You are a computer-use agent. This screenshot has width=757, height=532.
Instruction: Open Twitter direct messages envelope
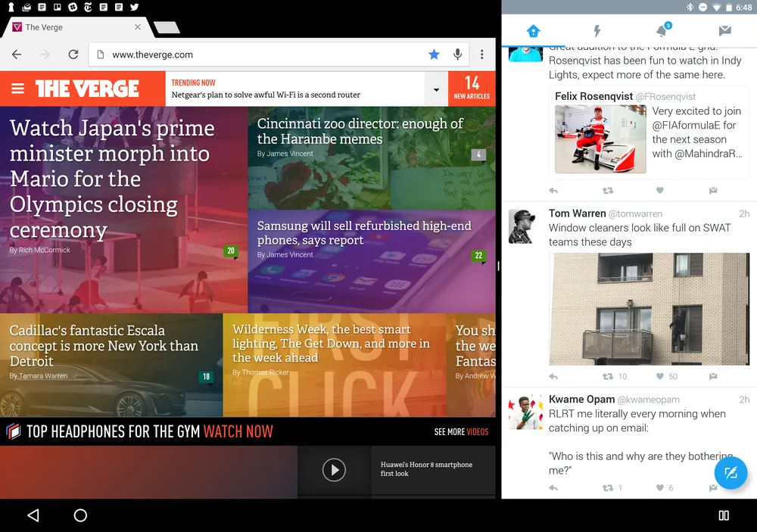[724, 31]
